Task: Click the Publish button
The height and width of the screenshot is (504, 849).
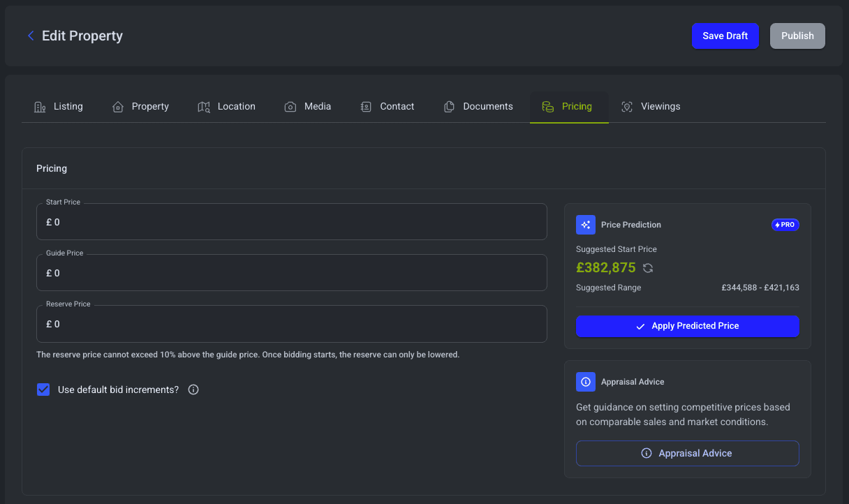Action: pyautogui.click(x=797, y=36)
